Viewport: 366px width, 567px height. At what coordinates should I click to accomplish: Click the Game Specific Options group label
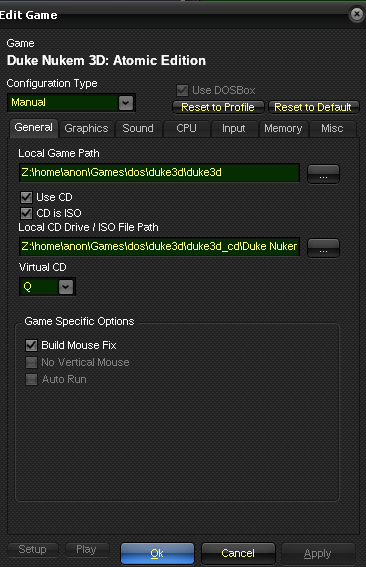click(x=79, y=321)
